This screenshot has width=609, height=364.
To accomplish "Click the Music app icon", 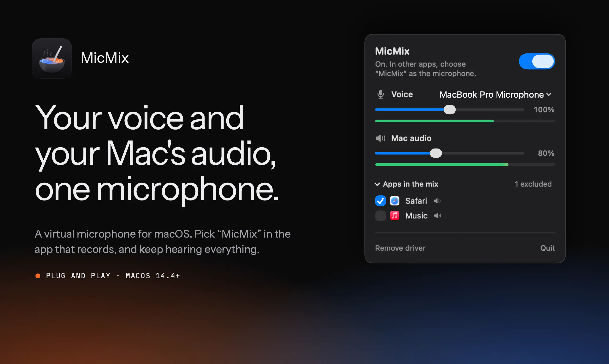I will coord(394,216).
